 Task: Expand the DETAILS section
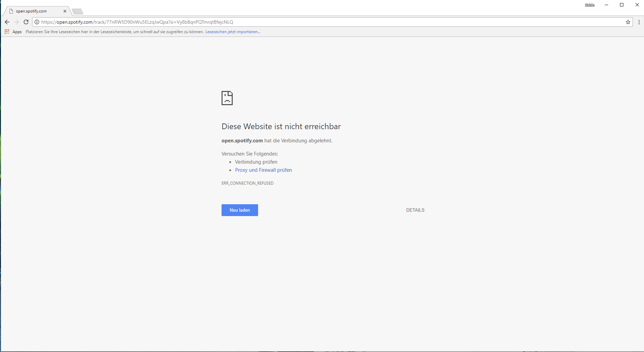[415, 210]
